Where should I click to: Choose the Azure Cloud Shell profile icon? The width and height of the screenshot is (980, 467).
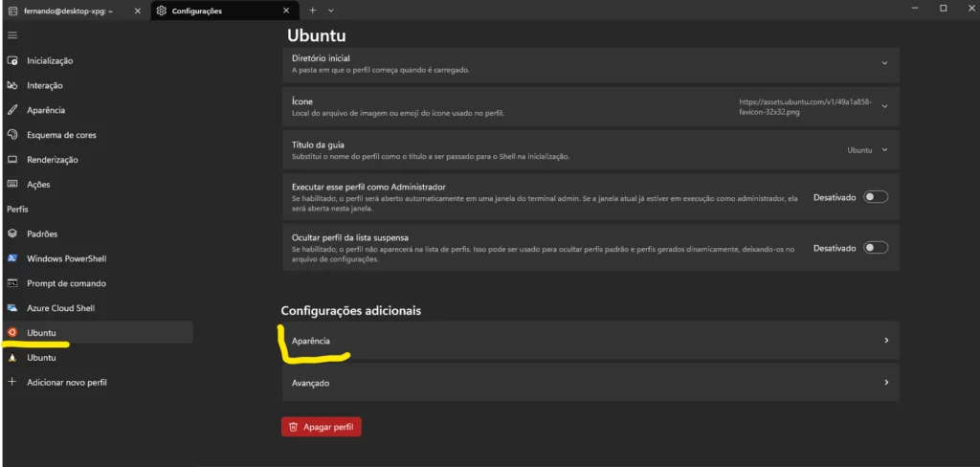11,308
